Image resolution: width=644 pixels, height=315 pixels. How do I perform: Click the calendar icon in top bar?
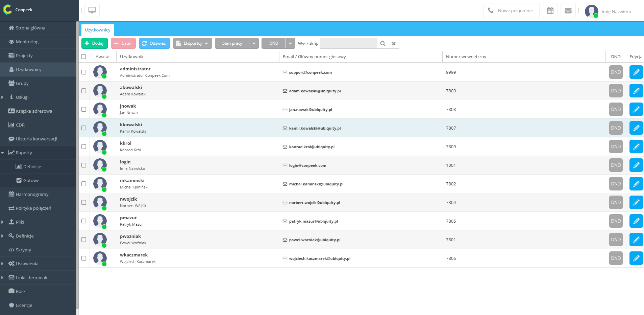550,10
